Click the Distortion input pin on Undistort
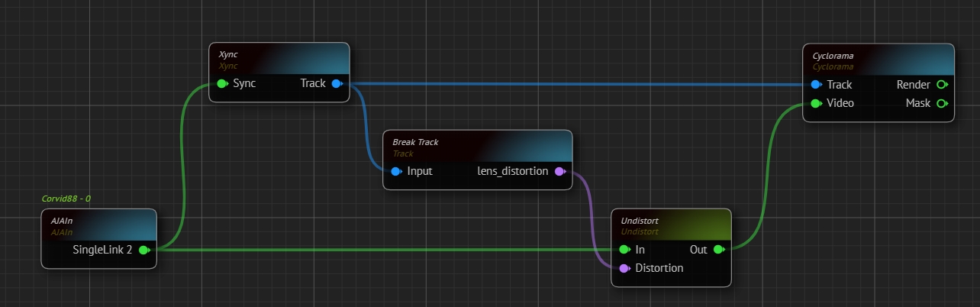 [x=624, y=269]
